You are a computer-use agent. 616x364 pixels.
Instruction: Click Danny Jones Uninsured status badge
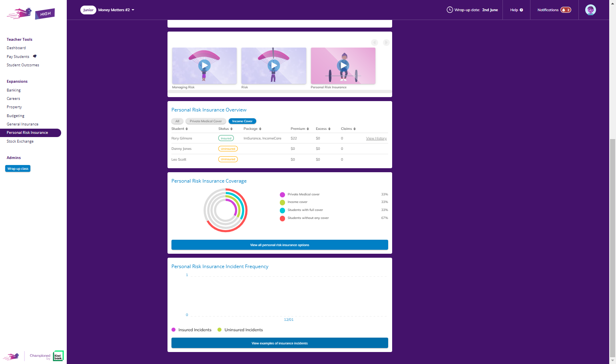click(228, 149)
